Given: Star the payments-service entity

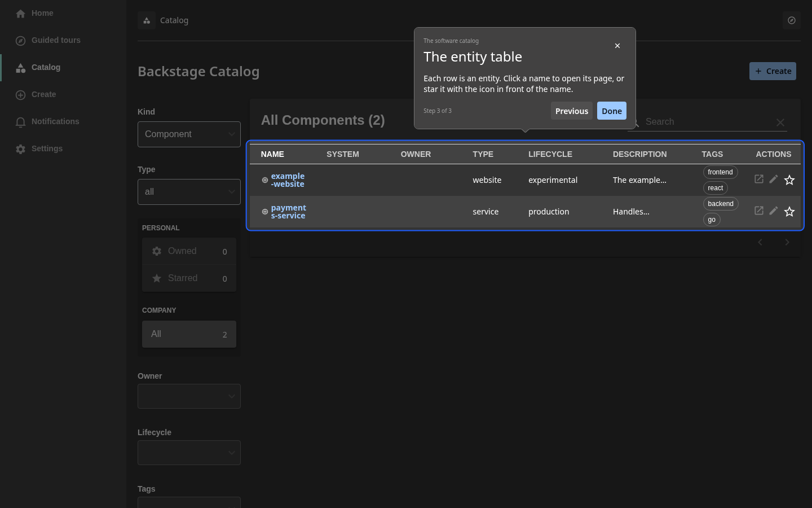Looking at the screenshot, I should (789, 212).
